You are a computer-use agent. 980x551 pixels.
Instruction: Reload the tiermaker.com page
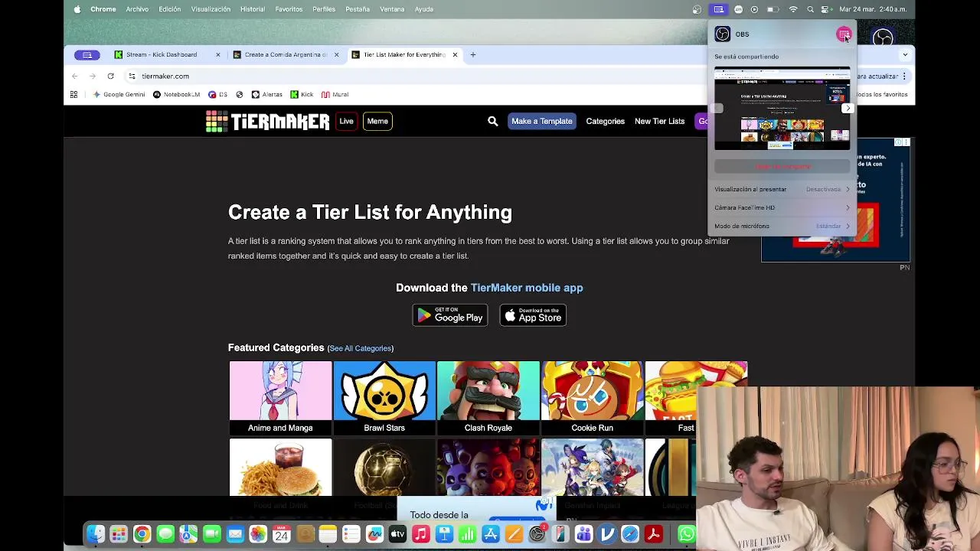(110, 76)
